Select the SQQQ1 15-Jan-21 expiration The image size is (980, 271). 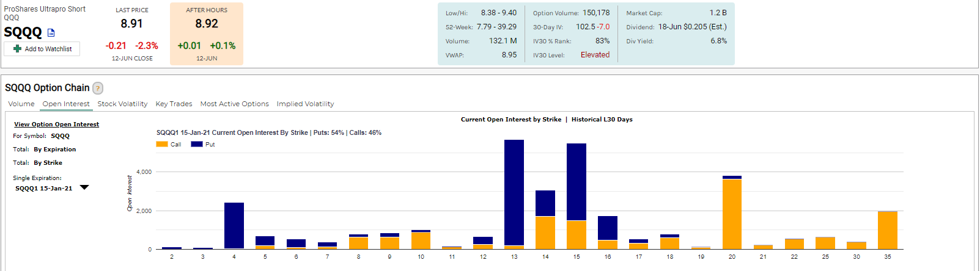click(x=43, y=189)
